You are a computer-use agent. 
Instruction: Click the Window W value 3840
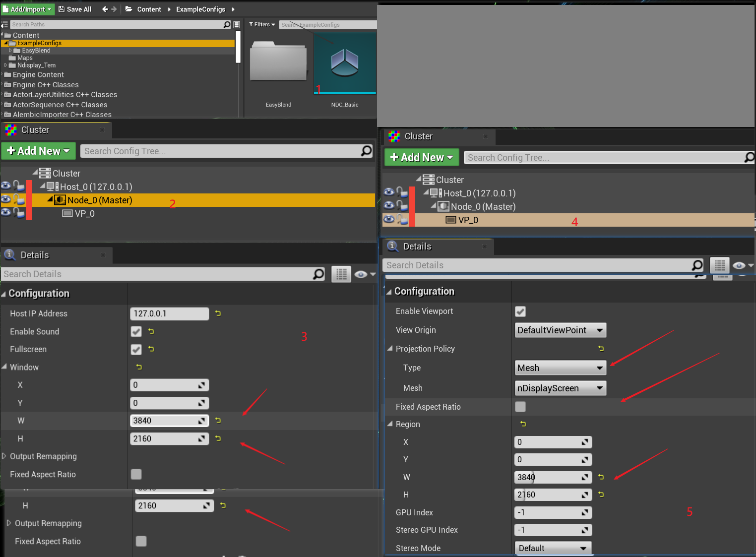tap(170, 421)
